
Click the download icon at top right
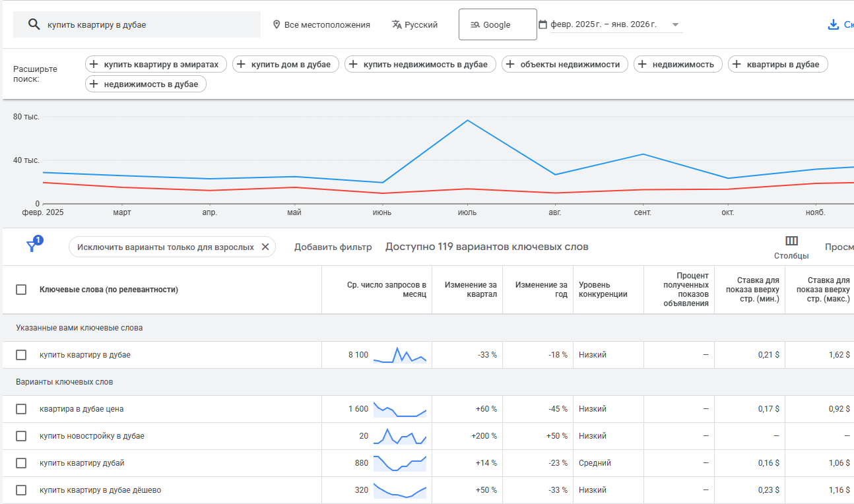pos(834,24)
